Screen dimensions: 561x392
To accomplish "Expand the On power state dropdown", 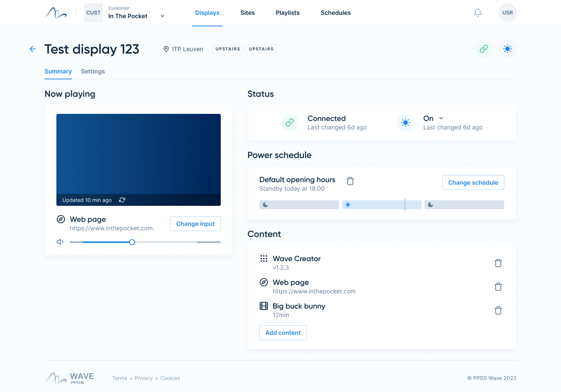I will (x=441, y=118).
